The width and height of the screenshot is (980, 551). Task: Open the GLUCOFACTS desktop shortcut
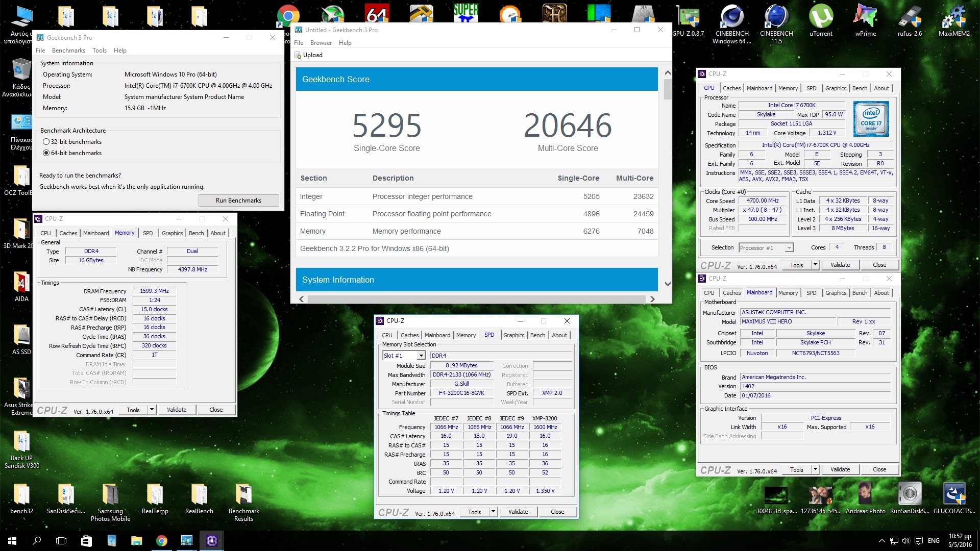[x=954, y=498]
